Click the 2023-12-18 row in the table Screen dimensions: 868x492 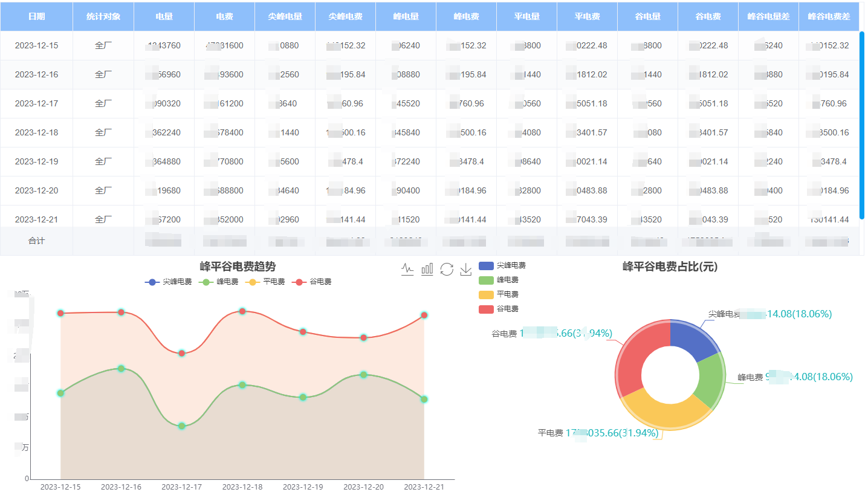36,132
